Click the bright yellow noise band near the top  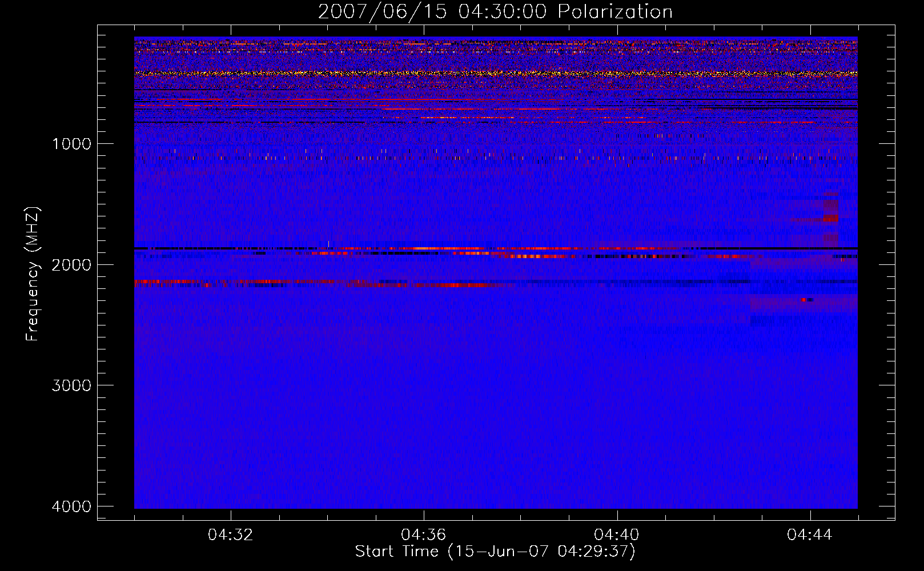[x=495, y=73]
